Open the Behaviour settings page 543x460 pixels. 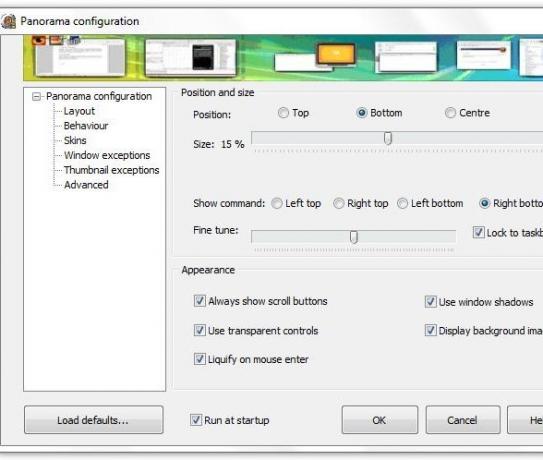[86, 126]
